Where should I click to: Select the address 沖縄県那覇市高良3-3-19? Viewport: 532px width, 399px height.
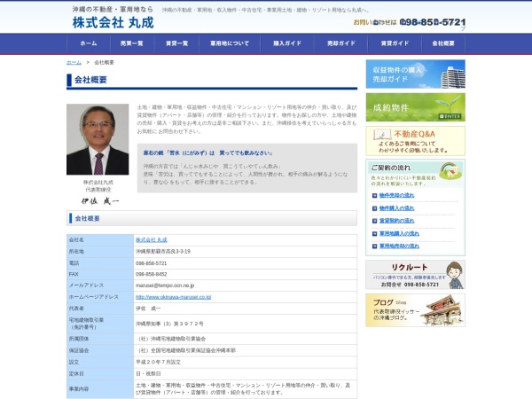[163, 252]
